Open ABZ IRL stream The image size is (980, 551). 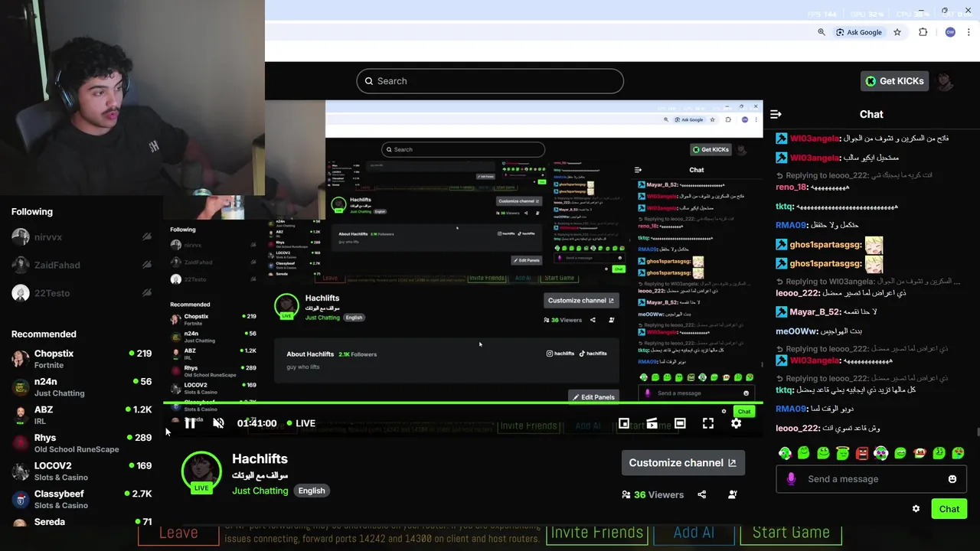click(82, 415)
